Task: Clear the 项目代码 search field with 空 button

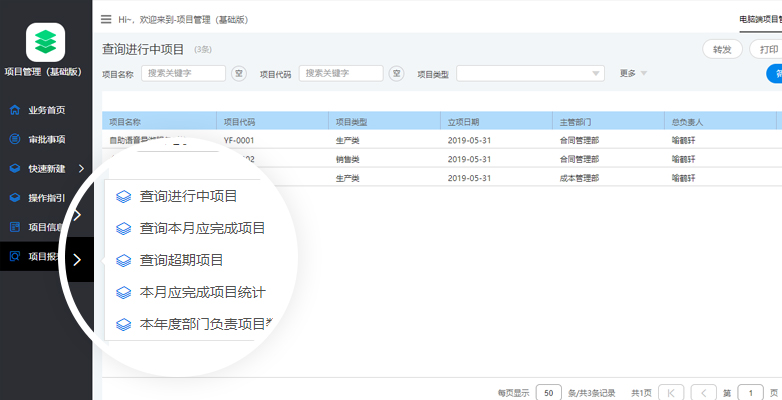Action: (396, 73)
